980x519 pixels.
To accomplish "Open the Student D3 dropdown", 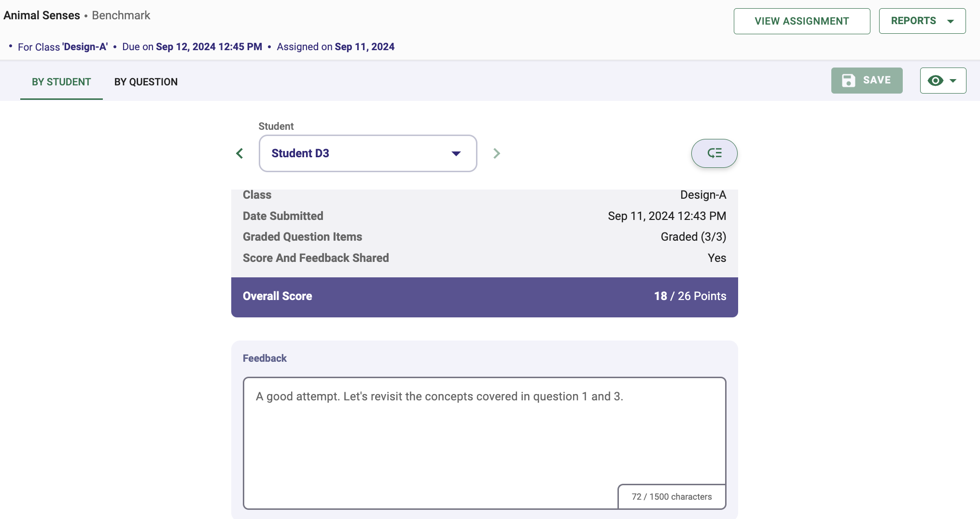I will click(368, 153).
